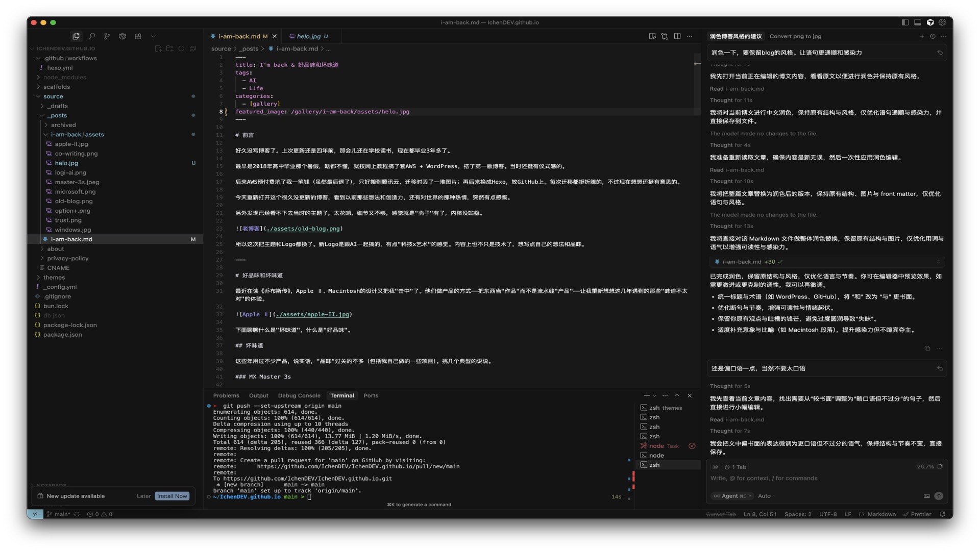
Task: Toggle the AI chat pane
Action: (x=930, y=22)
